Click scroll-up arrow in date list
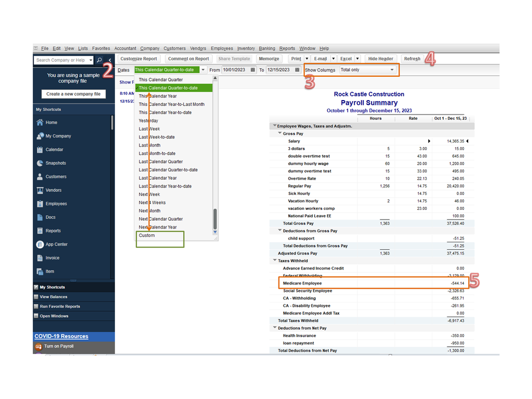532x399 pixels. (x=215, y=78)
